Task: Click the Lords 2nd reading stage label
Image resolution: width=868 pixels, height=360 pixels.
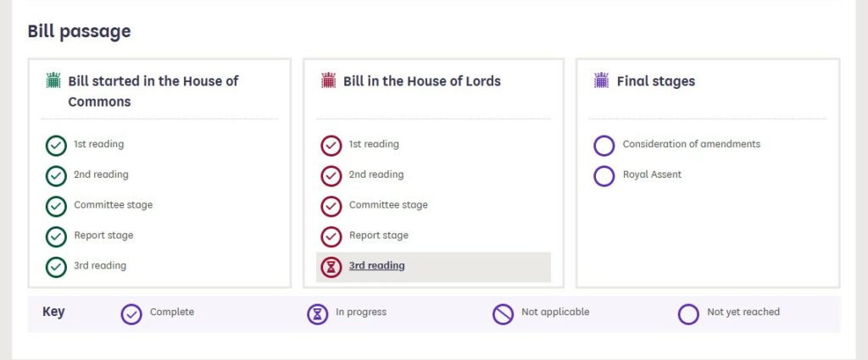Action: pyautogui.click(x=376, y=174)
